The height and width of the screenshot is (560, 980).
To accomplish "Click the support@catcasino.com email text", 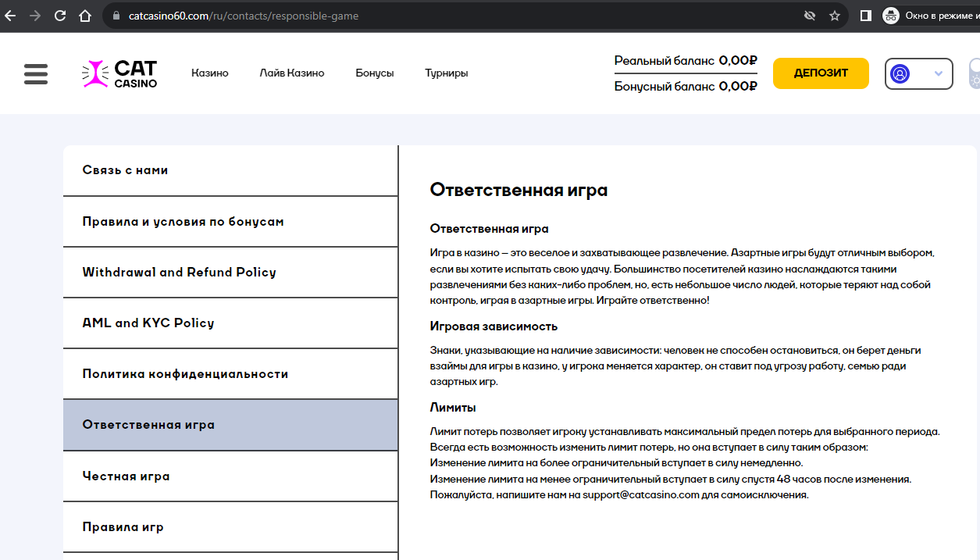I will coord(640,495).
